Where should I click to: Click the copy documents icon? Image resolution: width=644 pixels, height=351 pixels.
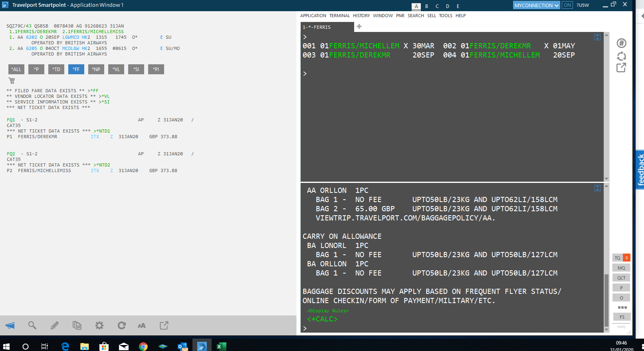pyautogui.click(x=77, y=325)
